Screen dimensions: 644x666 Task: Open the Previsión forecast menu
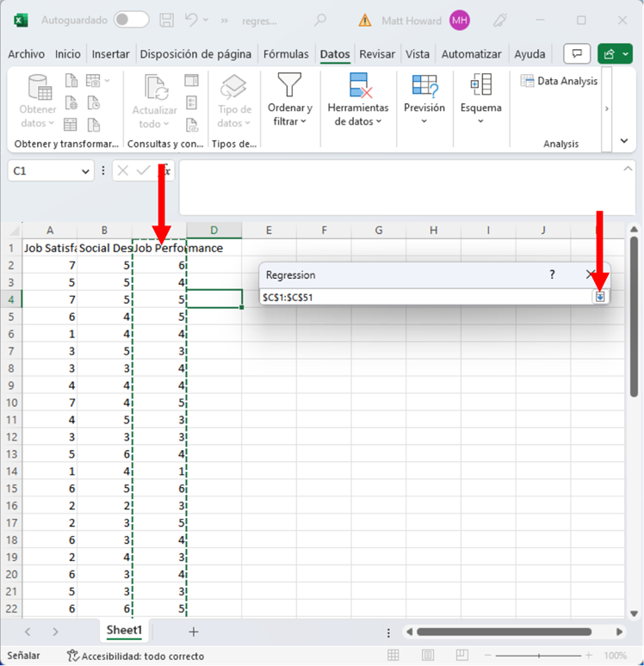click(x=424, y=101)
